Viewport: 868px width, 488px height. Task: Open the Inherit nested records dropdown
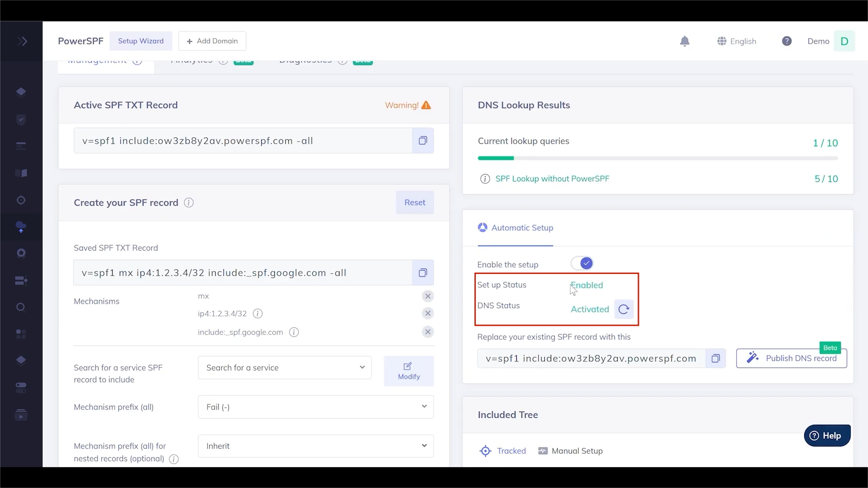[x=315, y=446]
